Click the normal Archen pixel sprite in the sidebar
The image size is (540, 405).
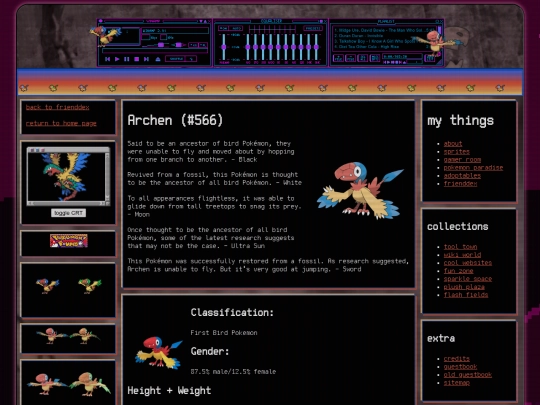[x=48, y=285]
